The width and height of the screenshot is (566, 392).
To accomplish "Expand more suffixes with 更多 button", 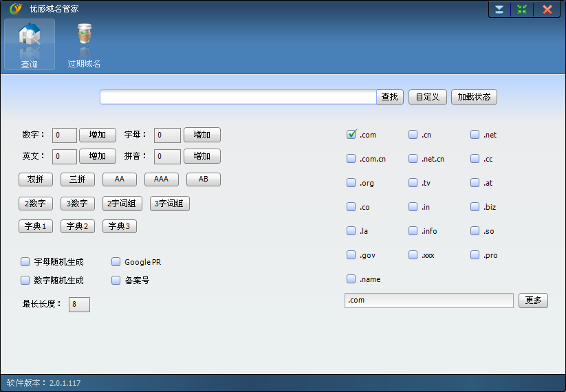I will [x=533, y=301].
